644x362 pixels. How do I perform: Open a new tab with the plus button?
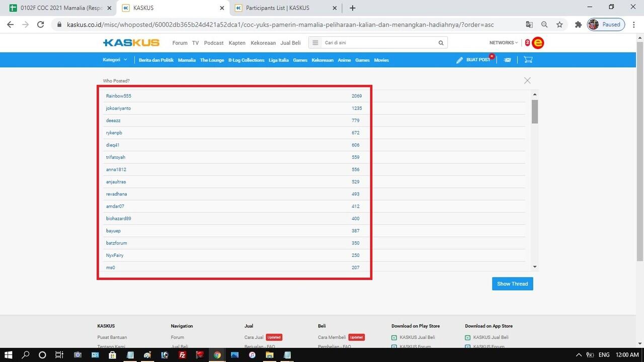(353, 8)
